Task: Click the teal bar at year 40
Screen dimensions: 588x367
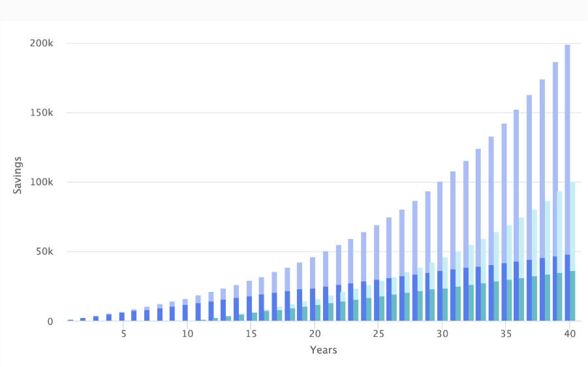Action: click(x=572, y=296)
